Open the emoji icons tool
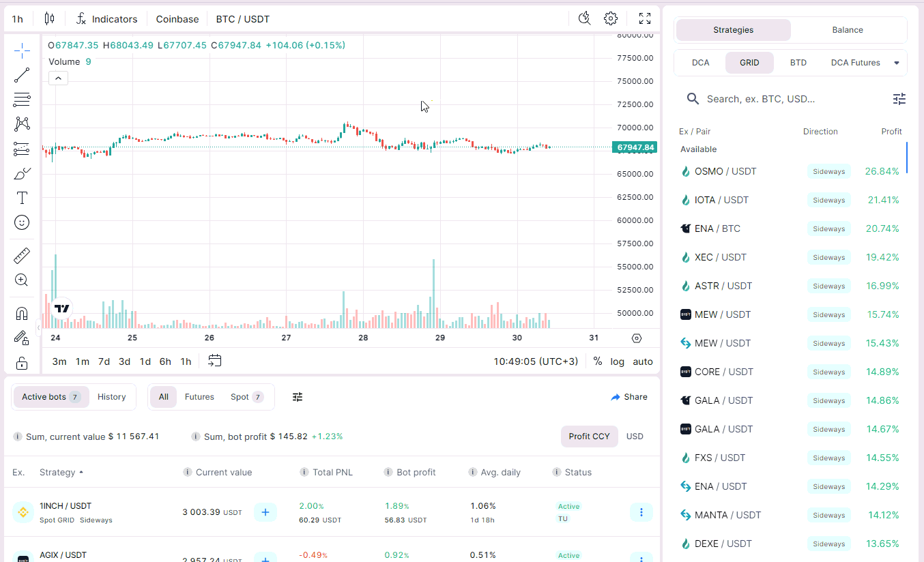The width and height of the screenshot is (924, 562). 22,222
